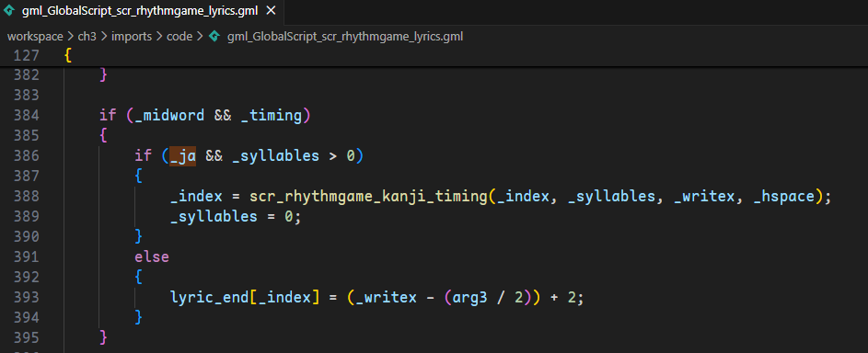Image resolution: width=868 pixels, height=353 pixels.
Task: Click scr_rhythmgame_kanji_timing function call
Action: coord(369,196)
